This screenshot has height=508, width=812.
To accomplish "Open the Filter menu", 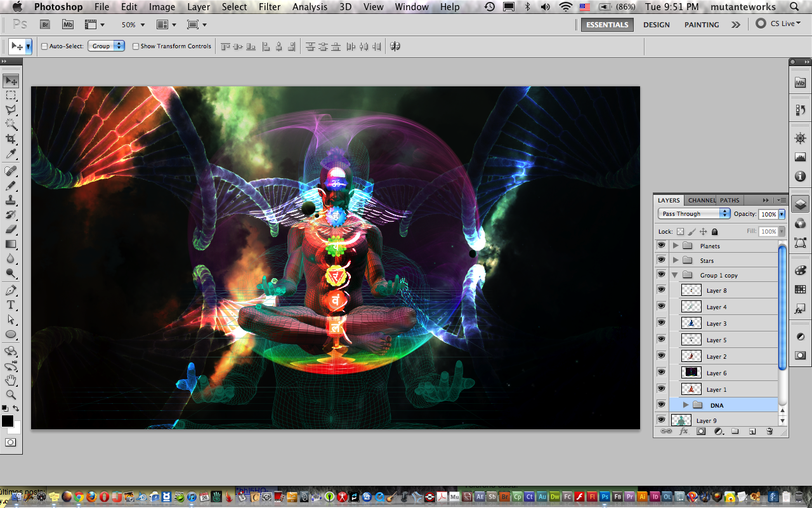I will pyautogui.click(x=270, y=7).
